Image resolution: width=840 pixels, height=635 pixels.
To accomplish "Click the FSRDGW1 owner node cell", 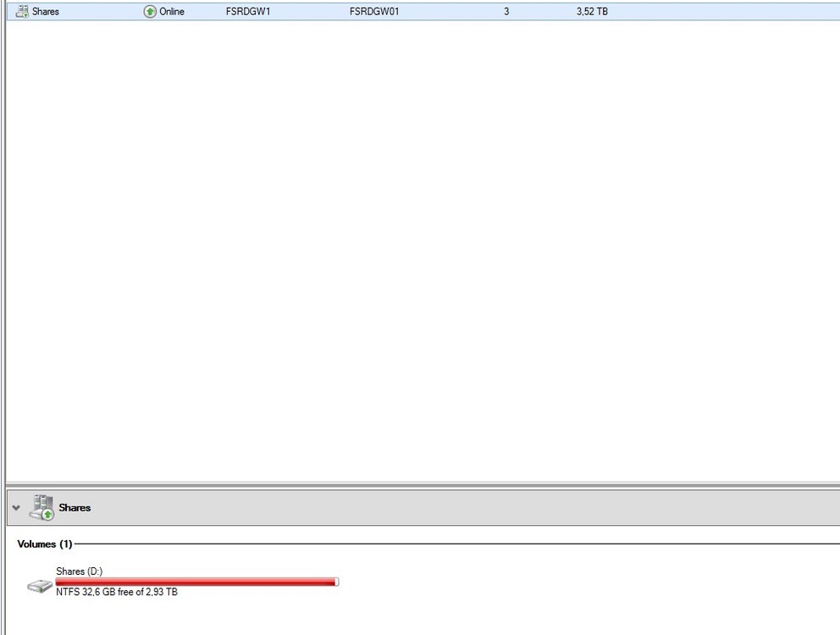I will coord(248,12).
